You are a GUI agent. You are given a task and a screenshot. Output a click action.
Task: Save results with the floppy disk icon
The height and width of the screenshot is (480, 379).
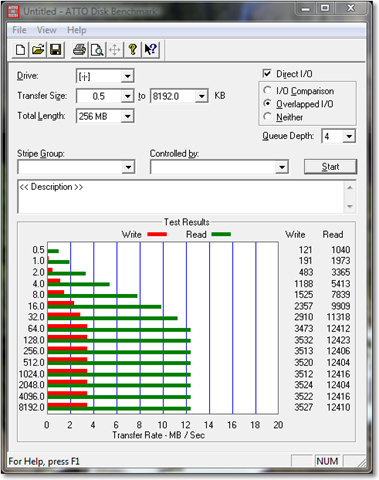pos(56,50)
